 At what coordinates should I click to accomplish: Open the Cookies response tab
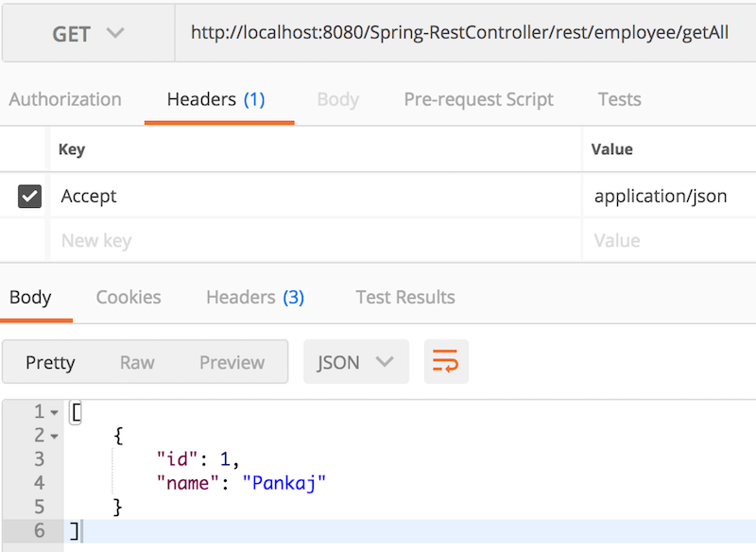point(128,297)
